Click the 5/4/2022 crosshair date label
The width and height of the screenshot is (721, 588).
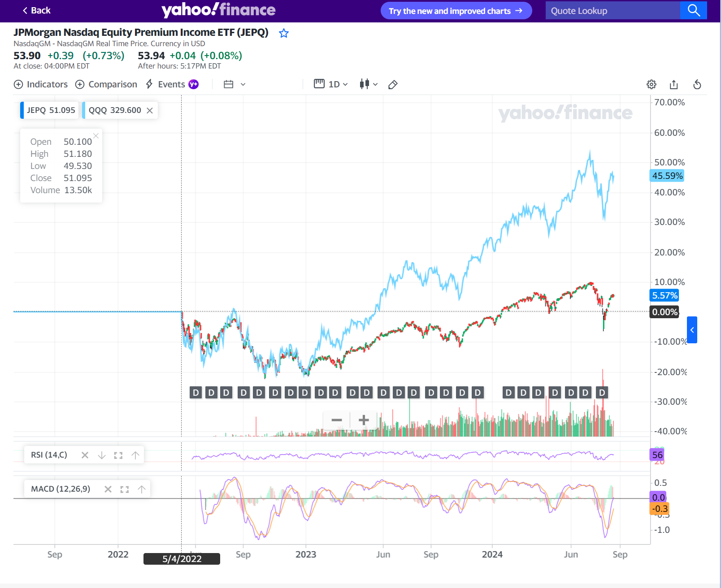pyautogui.click(x=182, y=559)
